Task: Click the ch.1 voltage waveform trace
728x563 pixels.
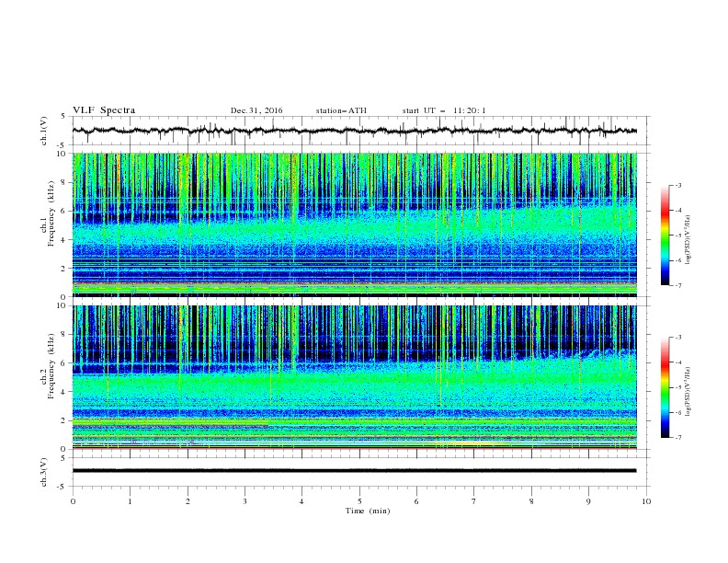Action: 354,131
